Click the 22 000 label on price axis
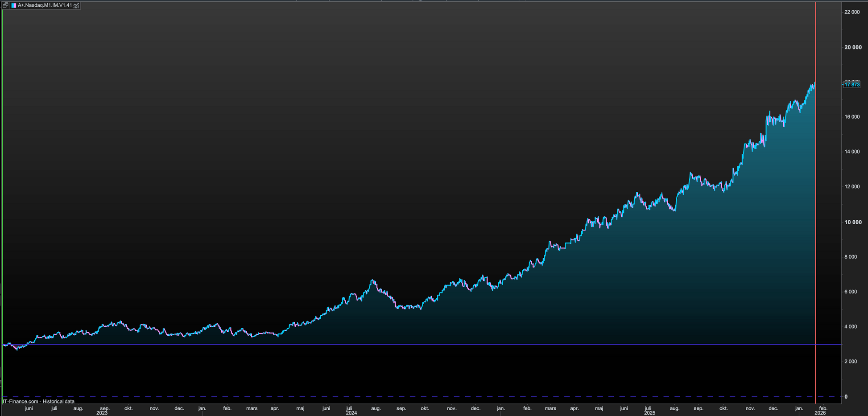 (x=851, y=12)
